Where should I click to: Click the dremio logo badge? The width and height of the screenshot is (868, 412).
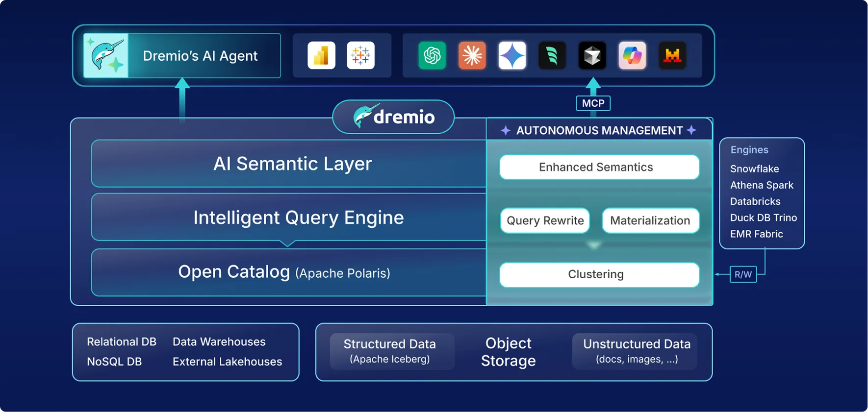[393, 117]
